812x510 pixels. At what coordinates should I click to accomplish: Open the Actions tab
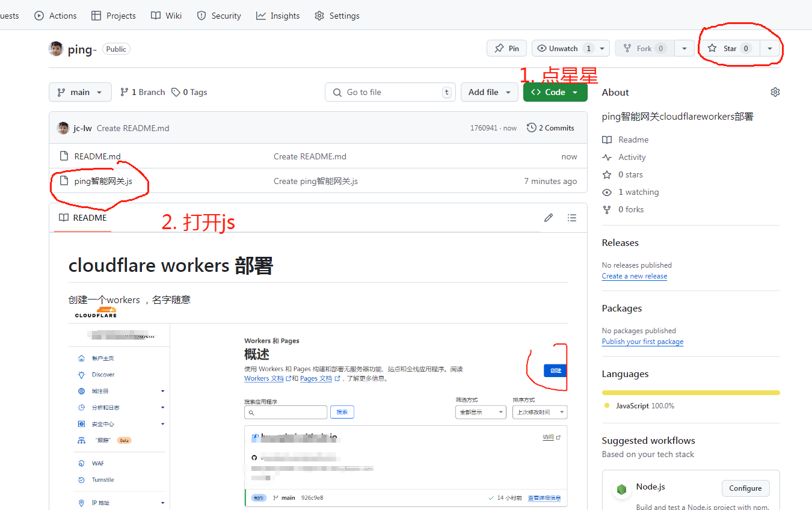coord(55,16)
